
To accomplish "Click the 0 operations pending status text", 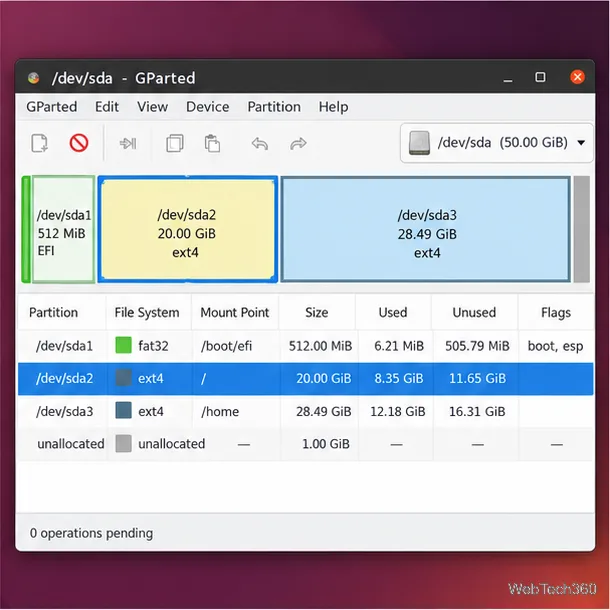I will 91,533.
